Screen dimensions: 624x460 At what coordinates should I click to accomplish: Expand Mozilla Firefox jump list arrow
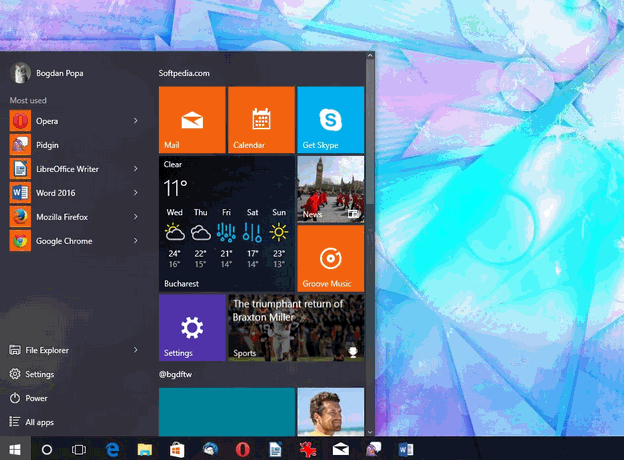(x=136, y=216)
